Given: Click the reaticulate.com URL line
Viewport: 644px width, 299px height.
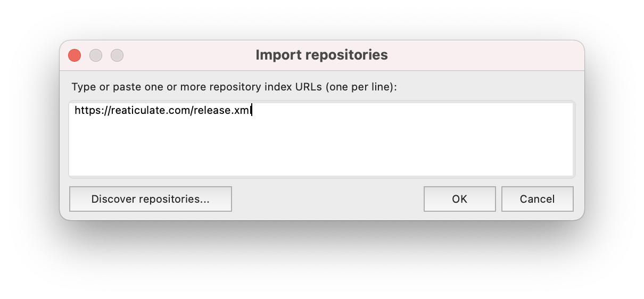Looking at the screenshot, I should 162,111.
